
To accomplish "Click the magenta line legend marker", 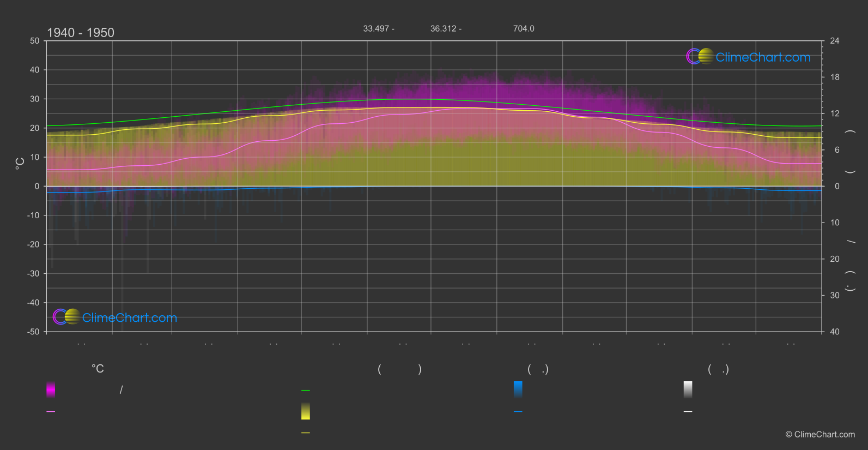I will 51,412.
